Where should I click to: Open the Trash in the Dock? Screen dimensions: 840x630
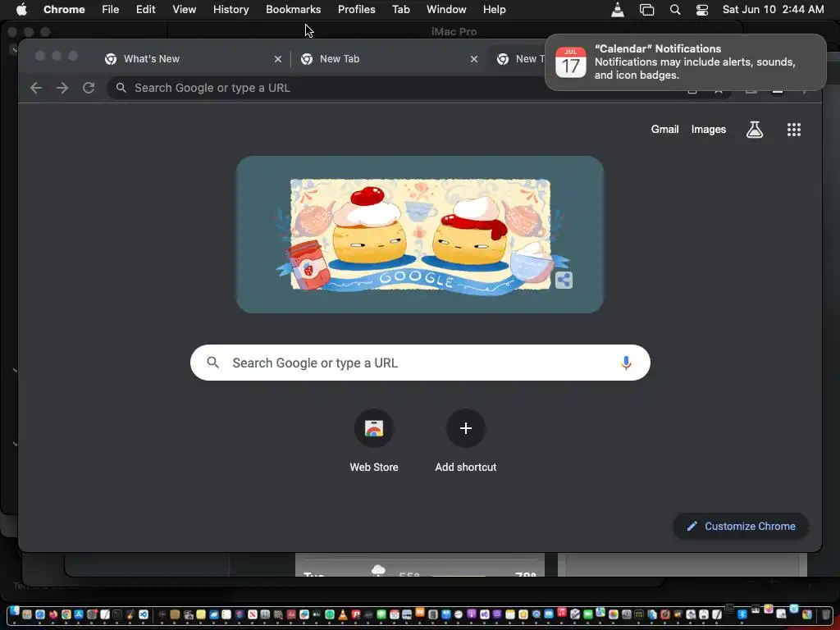click(825, 614)
